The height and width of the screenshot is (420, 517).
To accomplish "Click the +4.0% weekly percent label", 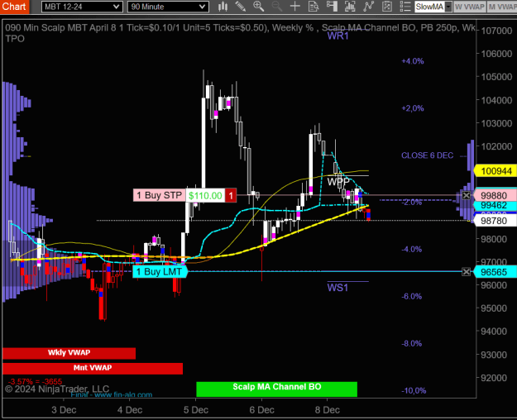I will 413,61.
